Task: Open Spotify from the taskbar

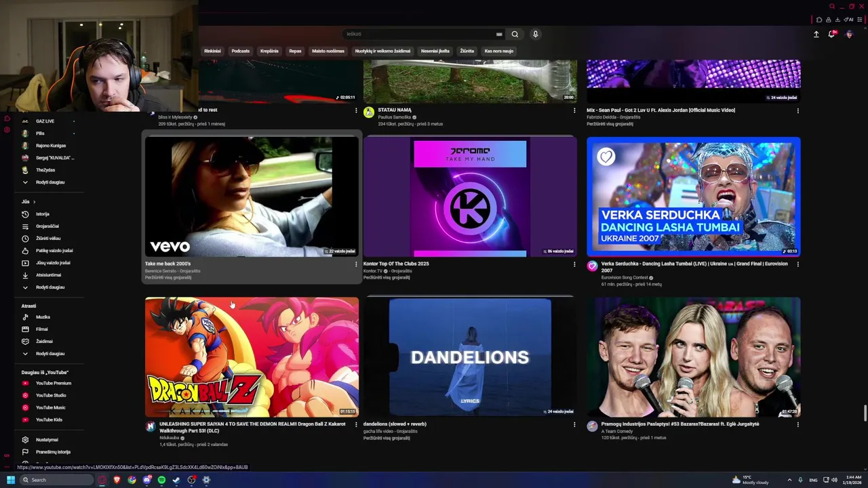Action: click(161, 480)
